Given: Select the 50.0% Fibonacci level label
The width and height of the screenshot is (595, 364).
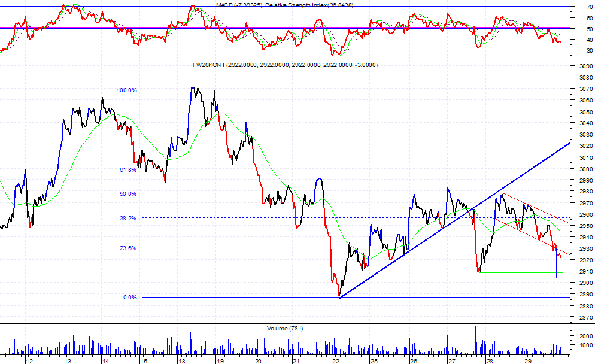Looking at the screenshot, I should pyautogui.click(x=128, y=194).
